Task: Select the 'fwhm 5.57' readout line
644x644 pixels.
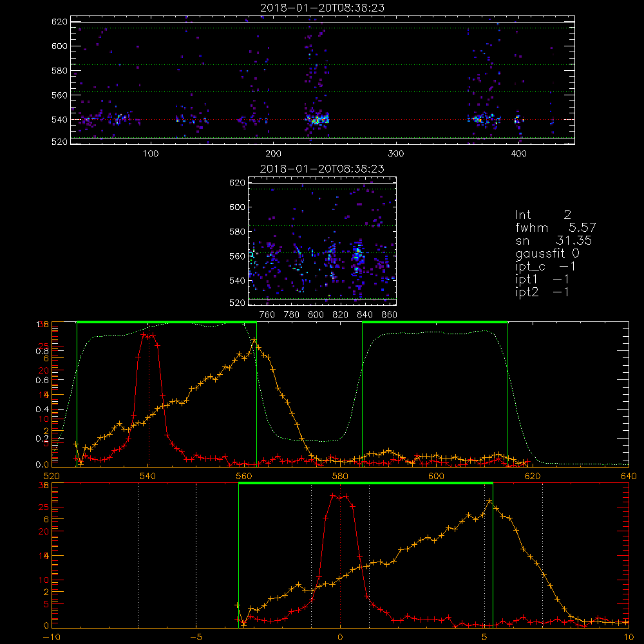Action: 555,227
